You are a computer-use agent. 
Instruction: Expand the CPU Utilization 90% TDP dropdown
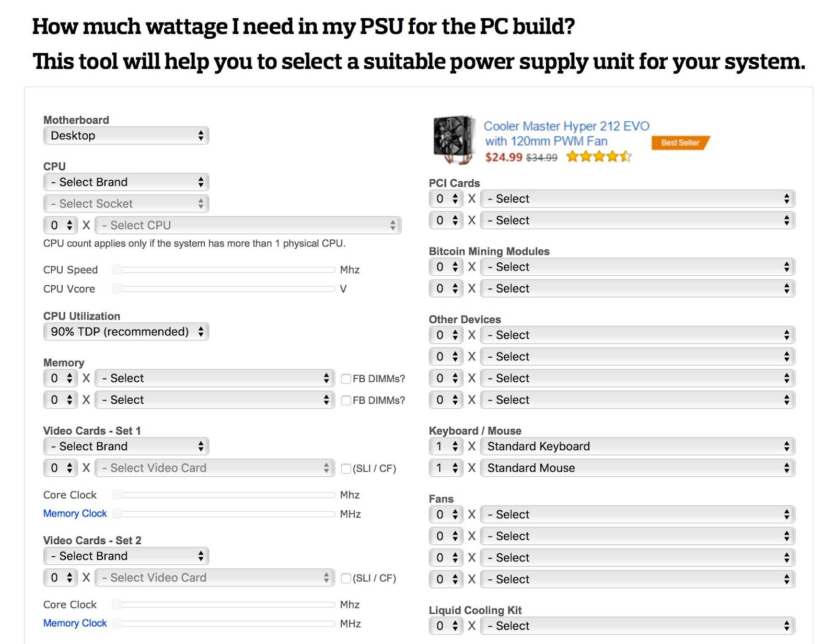pyautogui.click(x=126, y=332)
